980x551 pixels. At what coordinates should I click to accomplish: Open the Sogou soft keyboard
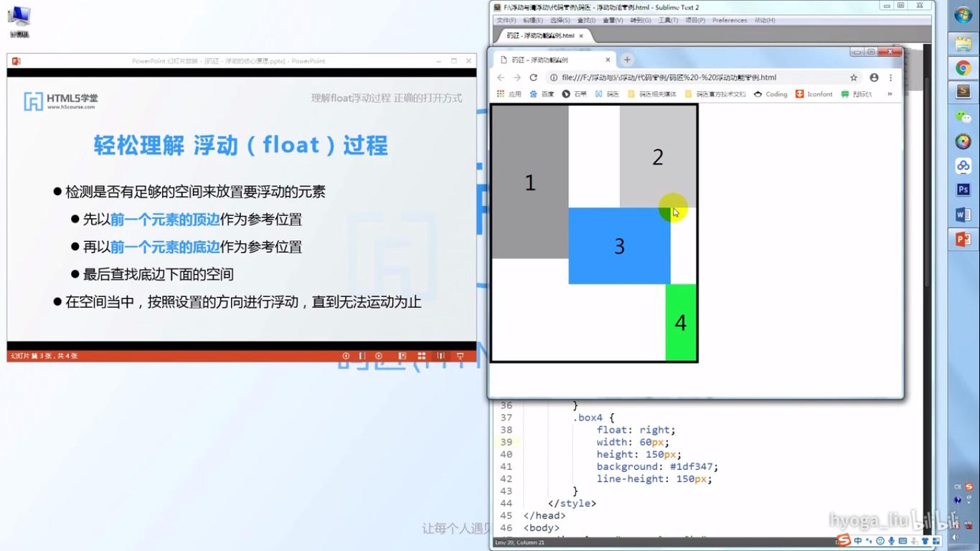[x=903, y=541]
